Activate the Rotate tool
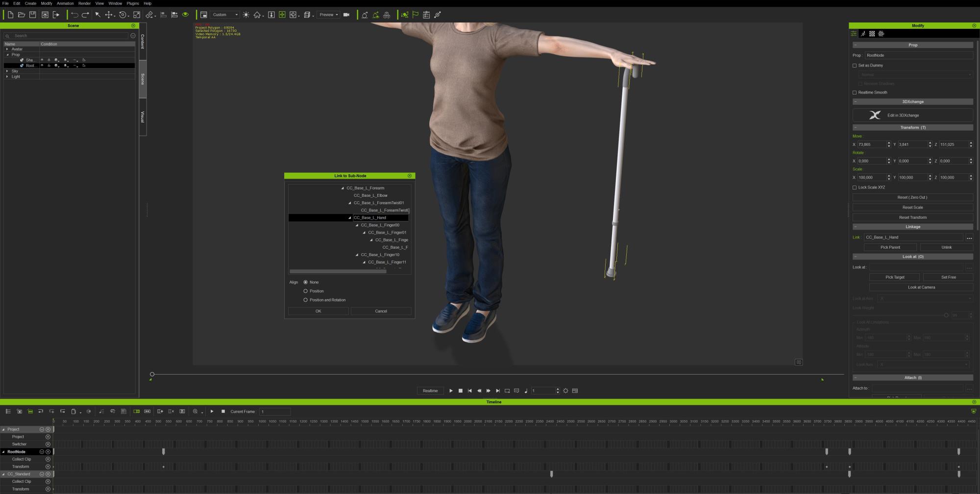This screenshot has width=980, height=494. point(123,15)
